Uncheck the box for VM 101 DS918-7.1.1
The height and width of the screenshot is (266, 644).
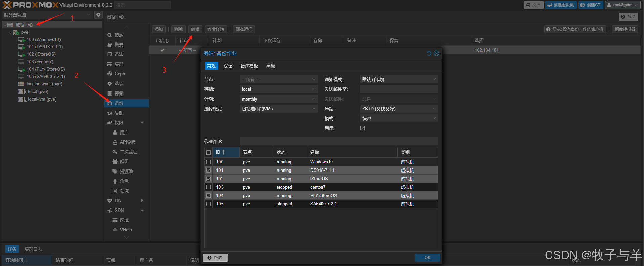[x=208, y=170]
